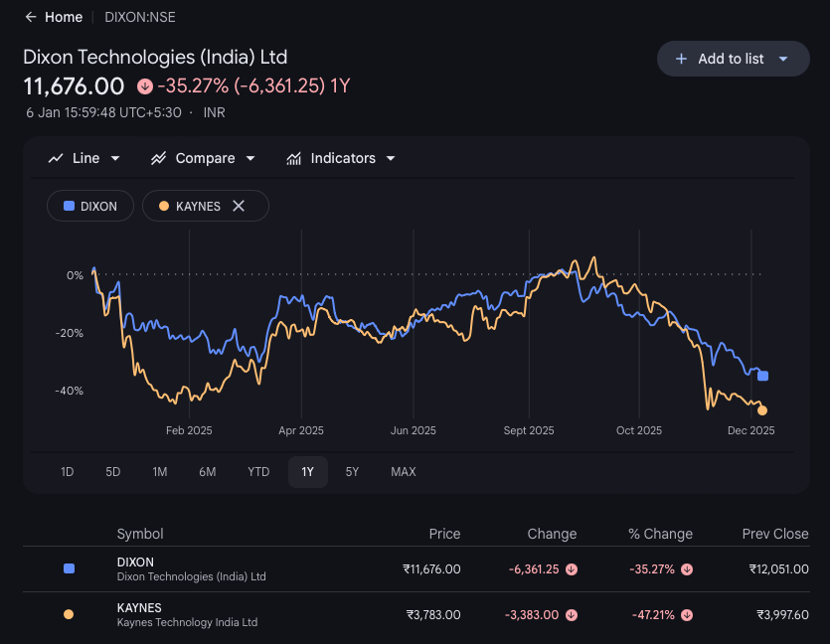Switch chart range to 6M

[x=208, y=471]
